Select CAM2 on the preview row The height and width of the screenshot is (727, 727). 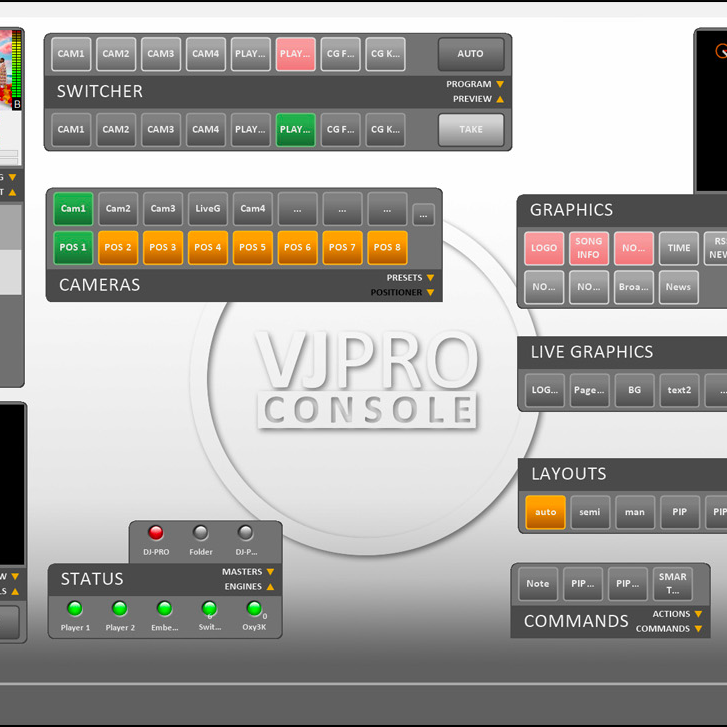pyautogui.click(x=116, y=129)
